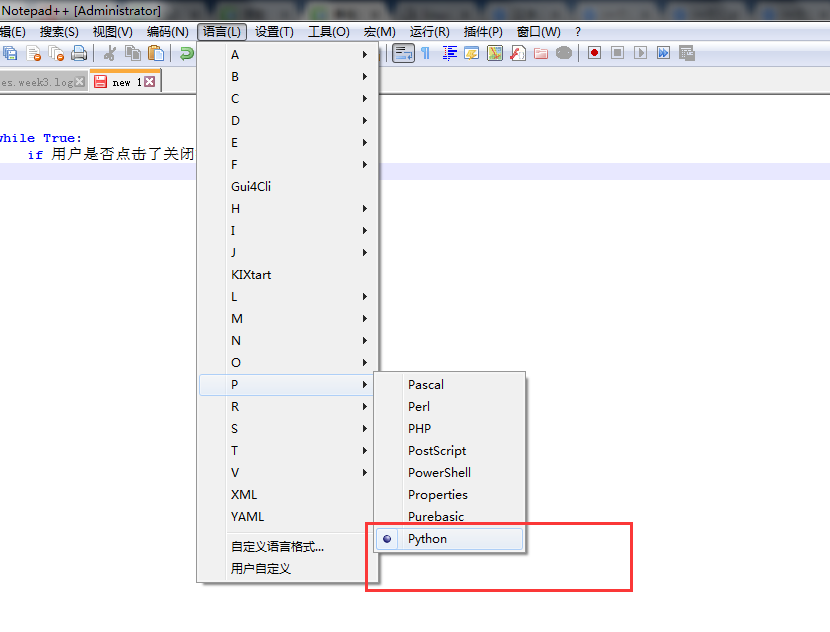Viewport: 830px width, 632px height.
Task: Toggle show all characters (paragraph icon)
Action: tap(427, 54)
